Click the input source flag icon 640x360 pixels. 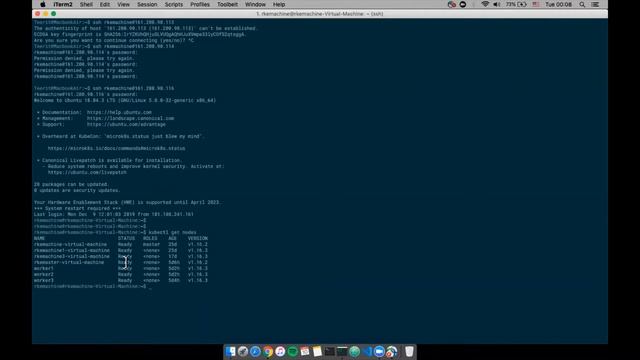click(536, 4)
